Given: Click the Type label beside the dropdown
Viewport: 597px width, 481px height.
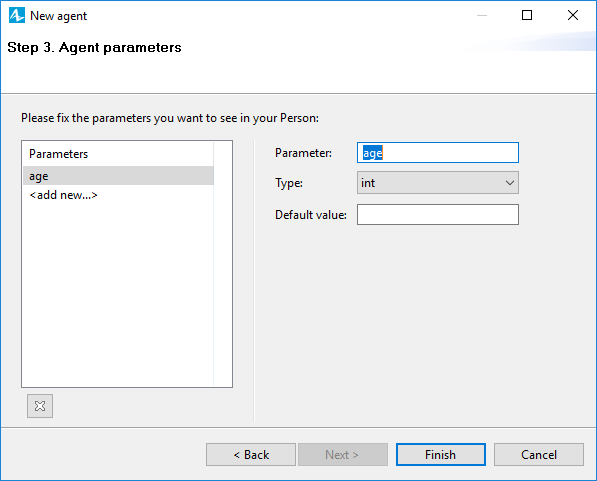Looking at the screenshot, I should pyautogui.click(x=289, y=183).
